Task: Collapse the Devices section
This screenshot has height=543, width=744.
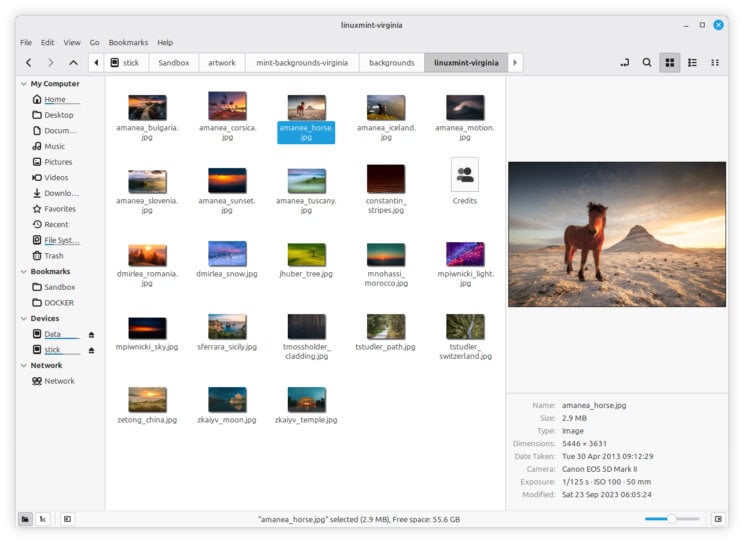Action: (24, 318)
